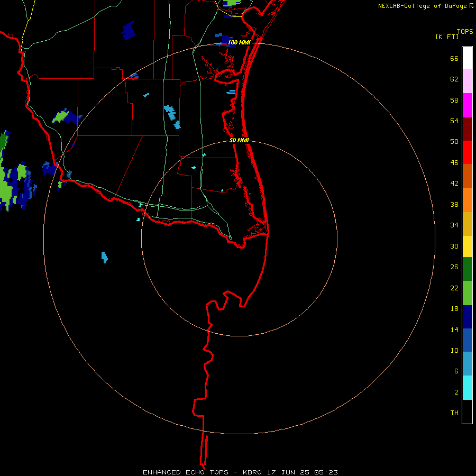
Task: Select the navy blue legend swatch
Action: [x=467, y=317]
